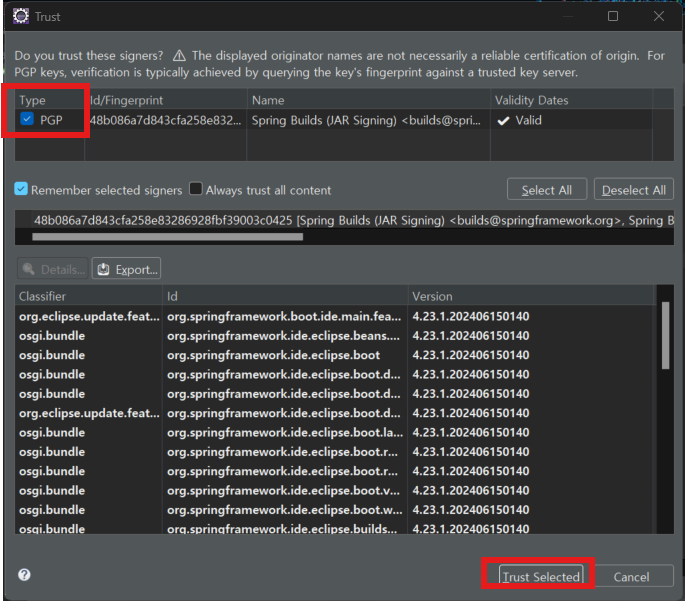The width and height of the screenshot is (685, 601).
Task: Sort by Id/Fingerprint column header
Action: [166, 100]
